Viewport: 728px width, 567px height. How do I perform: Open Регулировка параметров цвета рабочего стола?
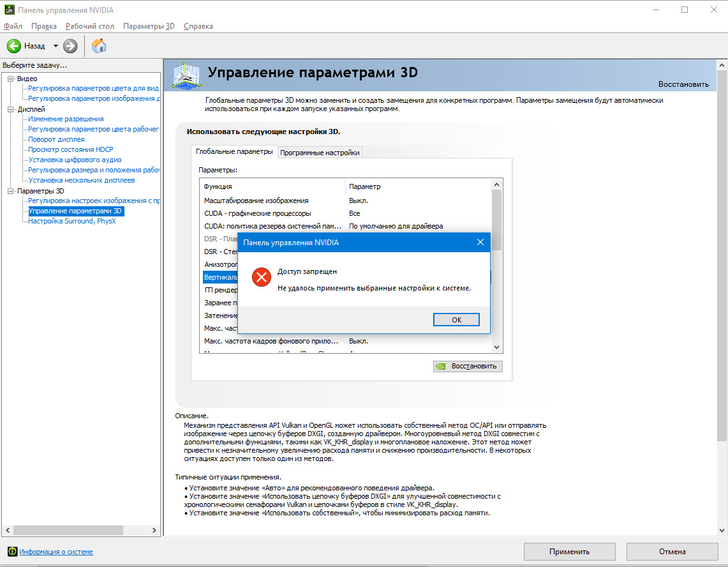pos(93,129)
